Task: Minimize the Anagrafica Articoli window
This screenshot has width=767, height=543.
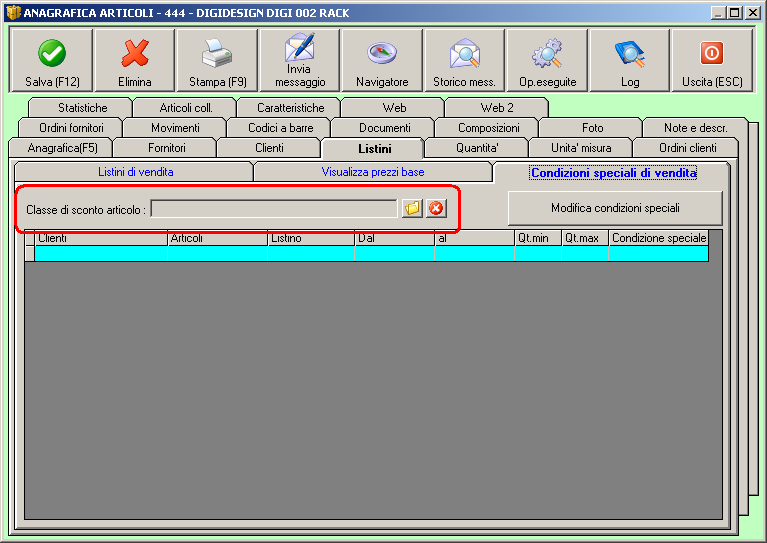Action: (x=718, y=13)
